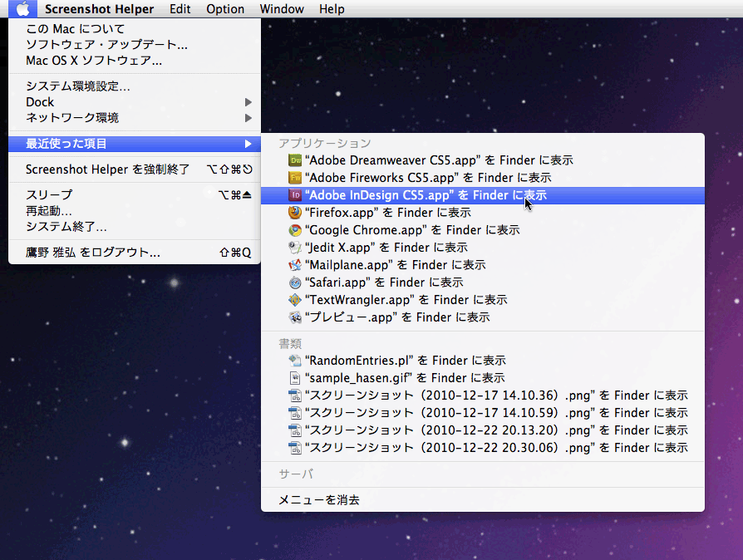The width and height of the screenshot is (743, 560).
Task: Click icon of screenshot 2010-12-22 20.13.20
Action: [x=295, y=430]
